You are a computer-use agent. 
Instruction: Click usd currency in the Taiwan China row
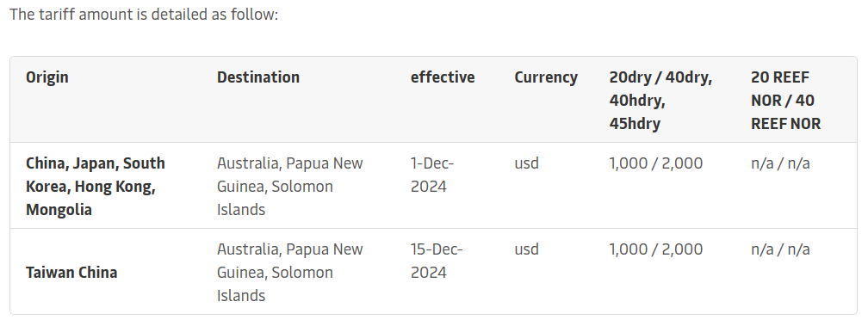pyautogui.click(x=526, y=249)
